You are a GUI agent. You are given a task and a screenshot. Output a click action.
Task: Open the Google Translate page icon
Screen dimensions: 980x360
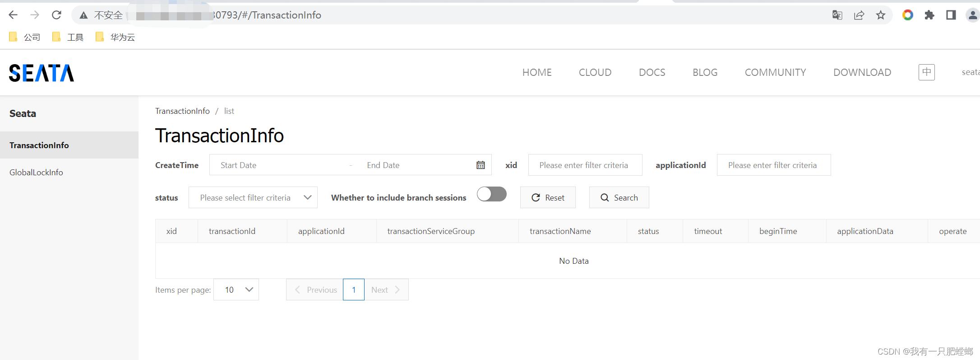[837, 15]
